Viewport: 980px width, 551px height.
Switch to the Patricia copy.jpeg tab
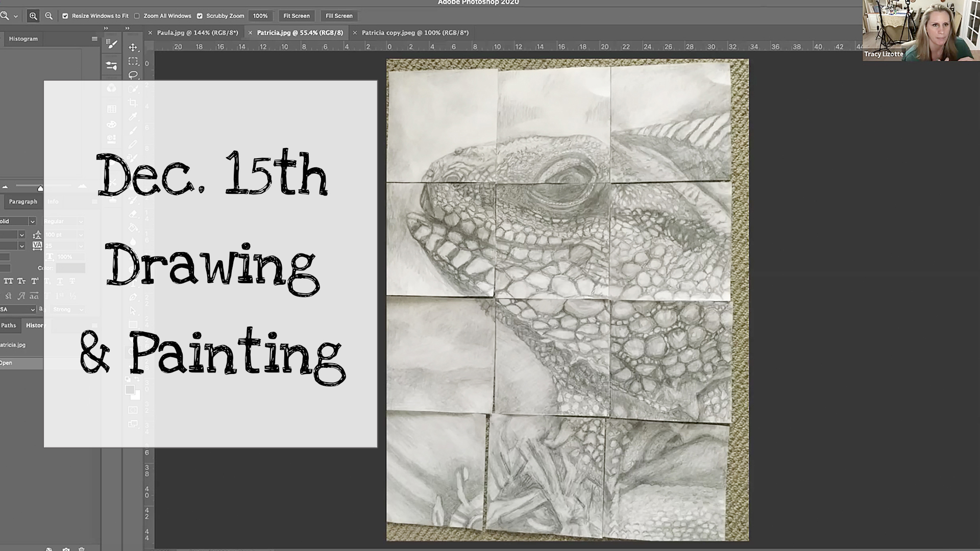415,33
